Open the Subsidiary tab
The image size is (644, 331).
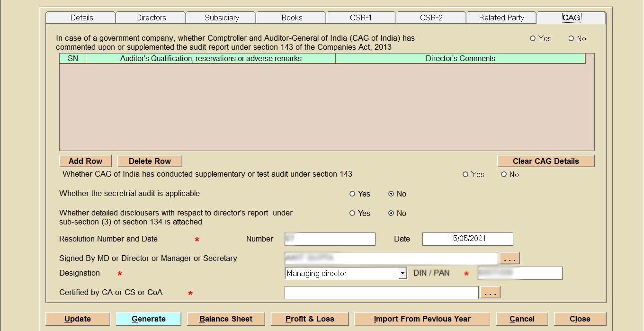click(x=221, y=18)
